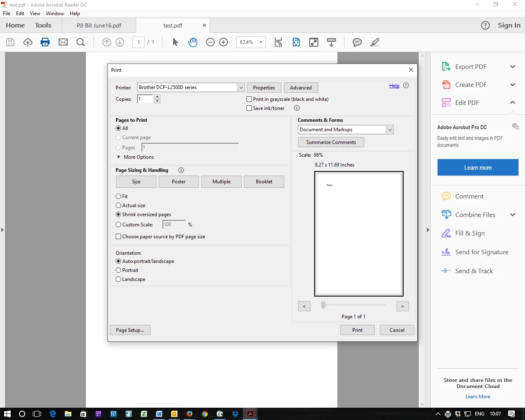Viewport: 525px width, 420px height.
Task: Click info icon next to Save ink/toner
Action: pyautogui.click(x=297, y=108)
